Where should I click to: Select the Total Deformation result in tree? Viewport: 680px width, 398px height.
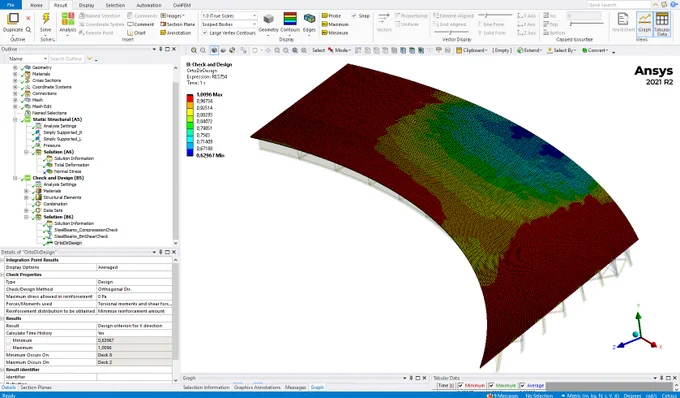71,165
